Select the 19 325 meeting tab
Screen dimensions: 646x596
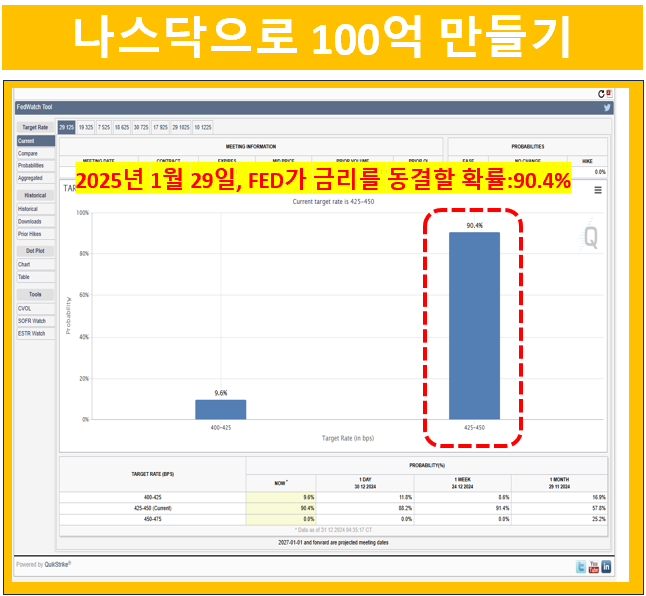point(86,127)
